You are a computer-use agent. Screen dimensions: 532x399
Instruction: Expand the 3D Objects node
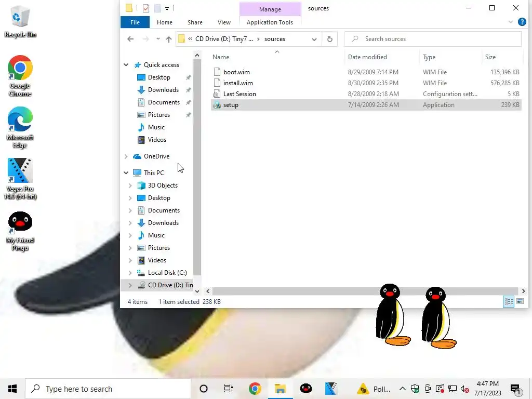point(130,185)
